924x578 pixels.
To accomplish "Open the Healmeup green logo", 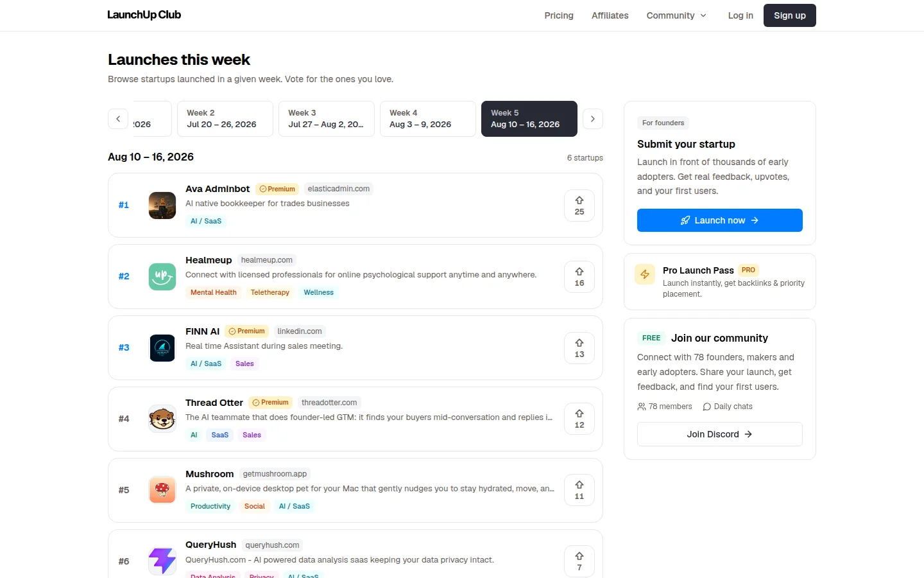I will (x=162, y=277).
